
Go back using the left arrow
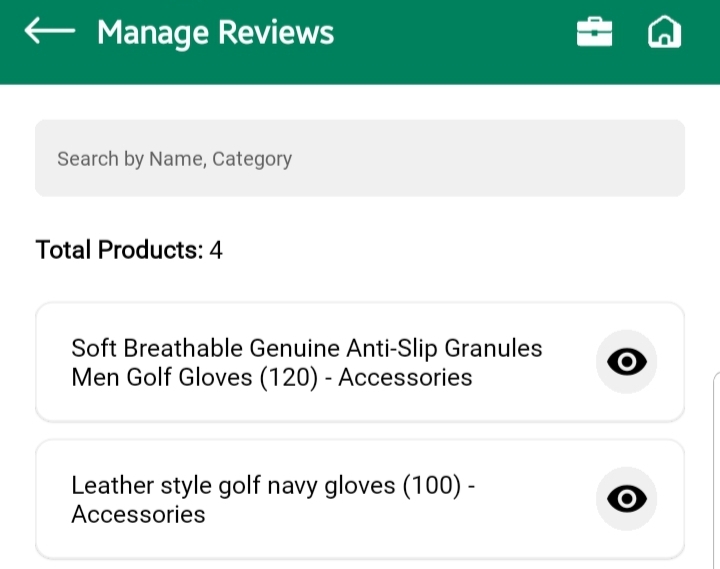[x=50, y=32]
